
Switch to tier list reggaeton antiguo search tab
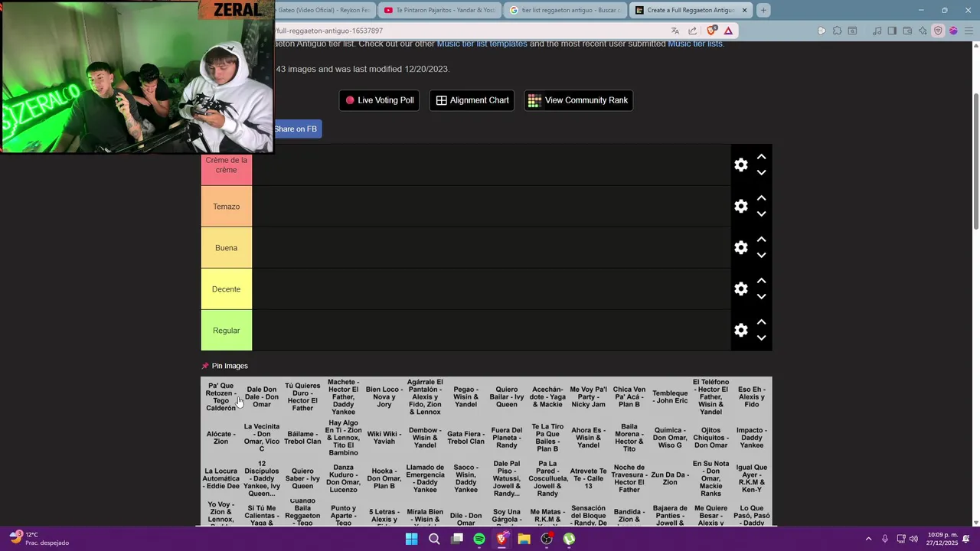[565, 10]
